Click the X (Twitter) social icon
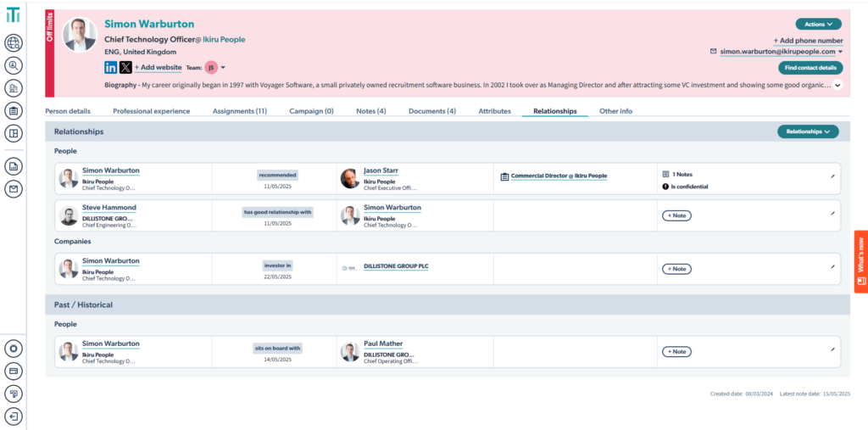The width and height of the screenshot is (868, 430). point(125,67)
